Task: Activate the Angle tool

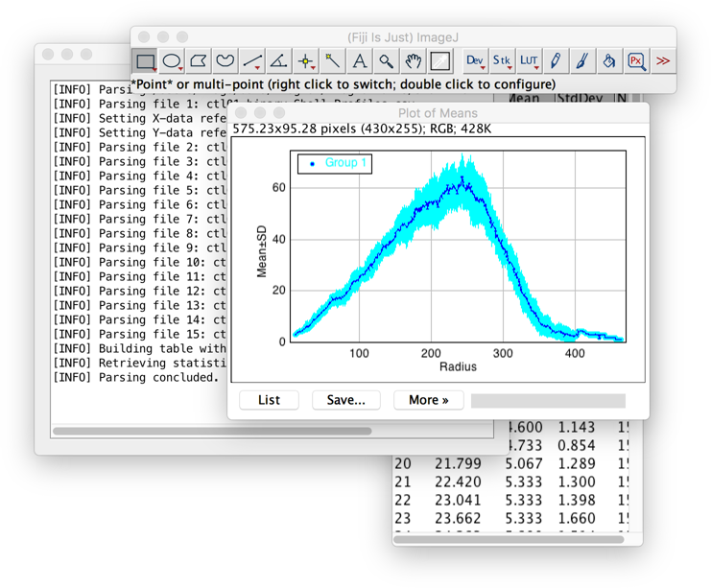Action: (x=278, y=60)
